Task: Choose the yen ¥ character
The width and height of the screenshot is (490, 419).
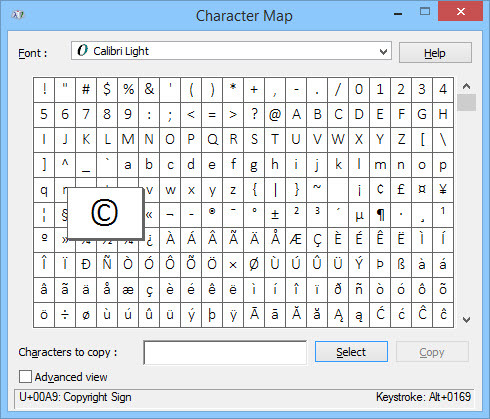Action: (x=443, y=190)
